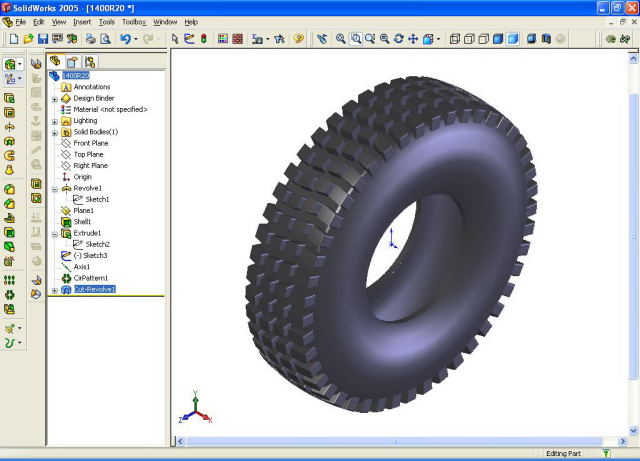Open the Toolbox menu
The height and width of the screenshot is (461, 640).
tap(133, 21)
